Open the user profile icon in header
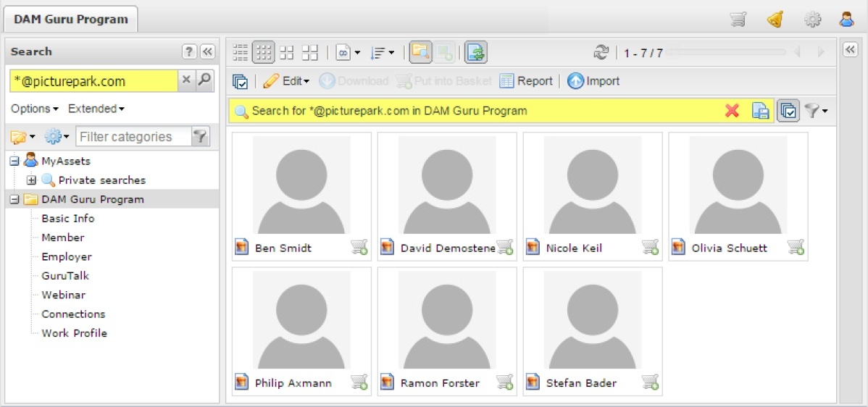Screen dimensions: 868x407 pyautogui.click(x=847, y=20)
